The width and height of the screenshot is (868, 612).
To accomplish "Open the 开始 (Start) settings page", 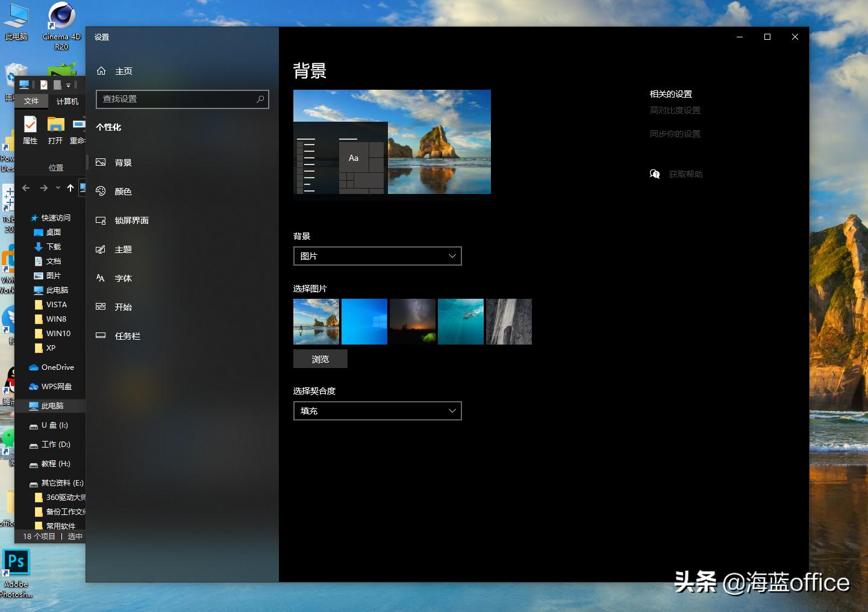I will pos(123,307).
